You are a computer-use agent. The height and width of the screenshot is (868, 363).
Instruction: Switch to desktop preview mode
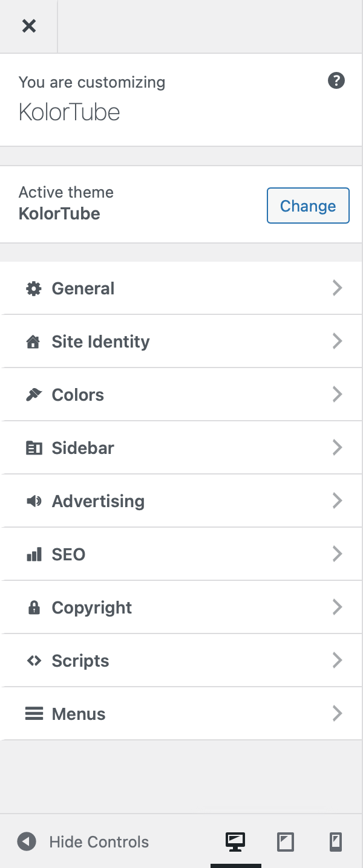click(x=235, y=841)
